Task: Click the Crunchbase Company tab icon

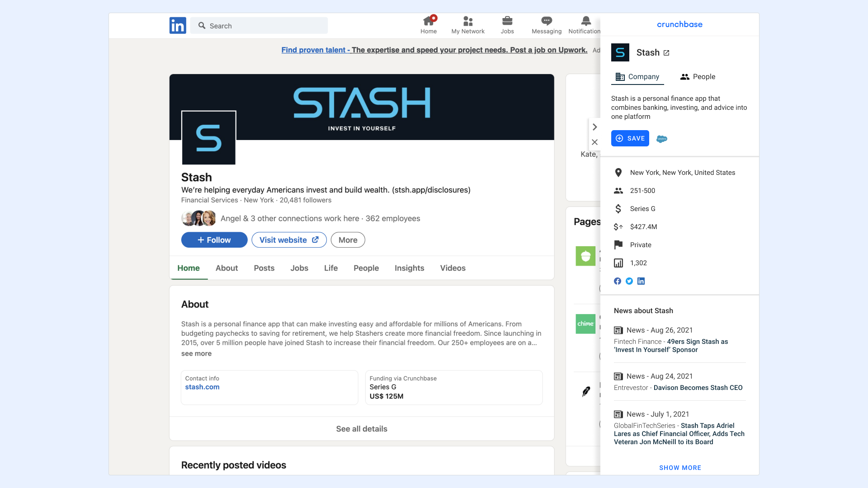Action: click(620, 76)
